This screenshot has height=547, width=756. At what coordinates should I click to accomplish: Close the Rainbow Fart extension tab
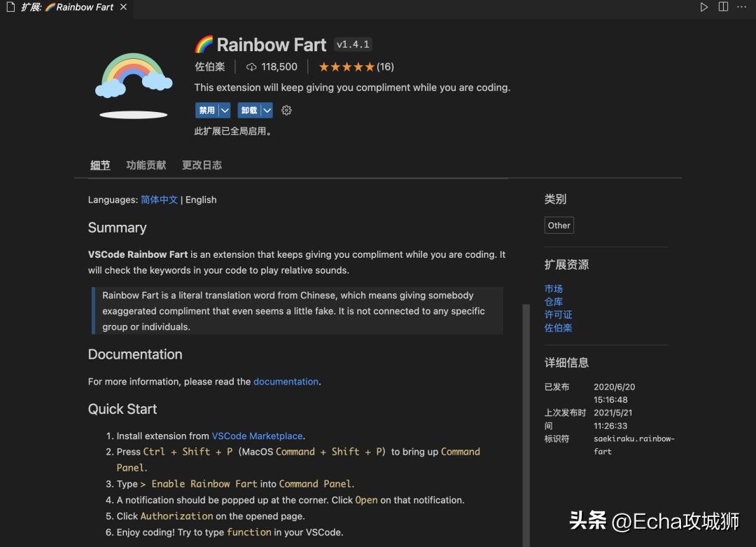123,7
